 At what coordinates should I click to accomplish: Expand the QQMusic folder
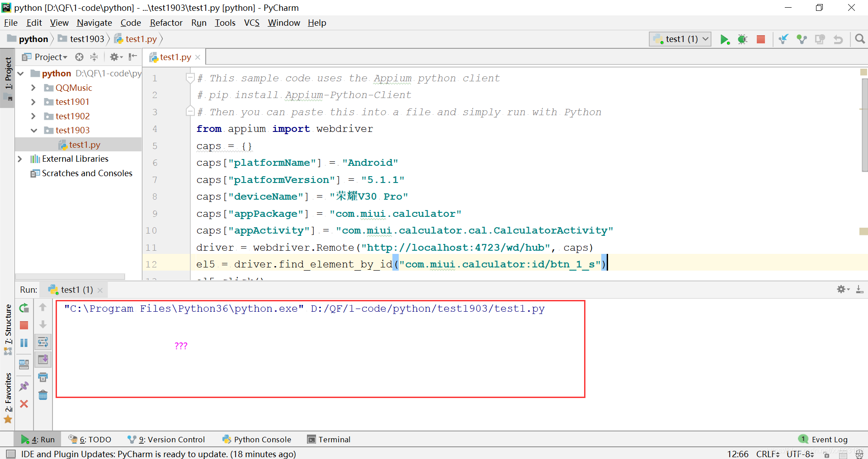click(33, 88)
